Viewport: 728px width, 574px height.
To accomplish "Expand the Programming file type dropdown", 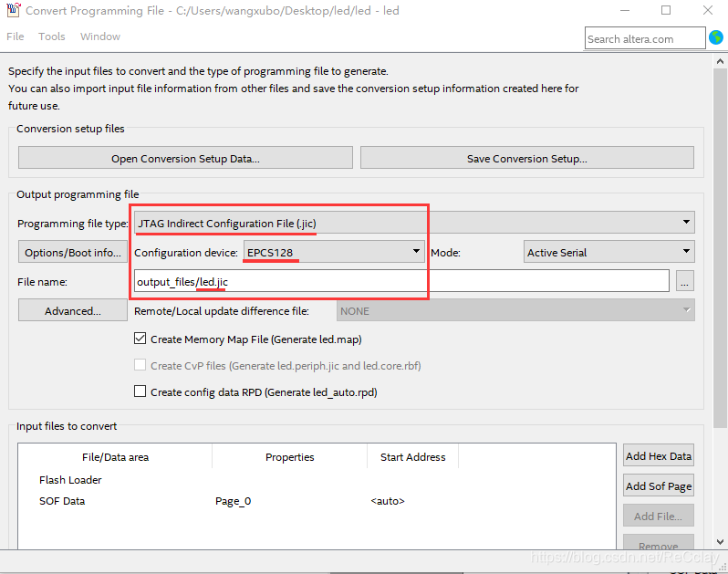I will pyautogui.click(x=414, y=223).
